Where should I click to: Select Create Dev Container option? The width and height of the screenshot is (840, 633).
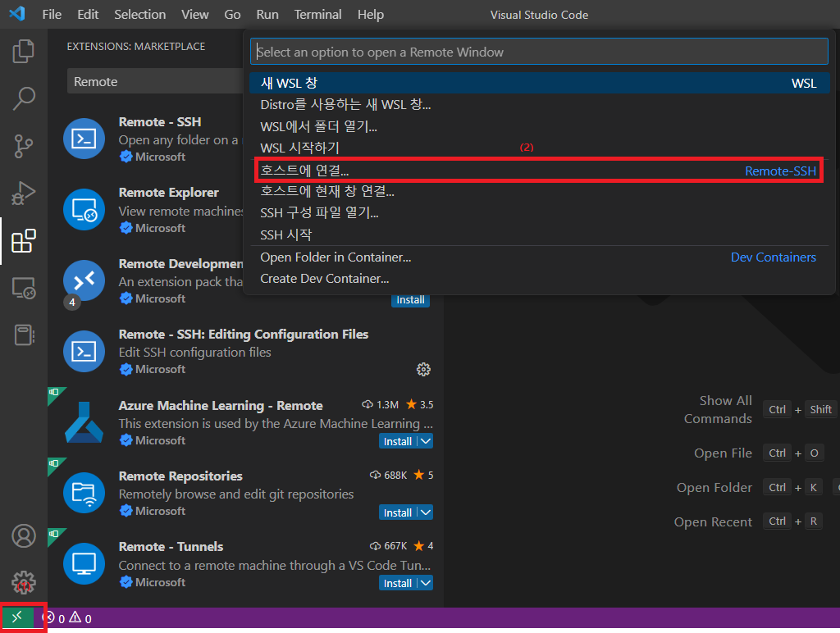(540, 279)
